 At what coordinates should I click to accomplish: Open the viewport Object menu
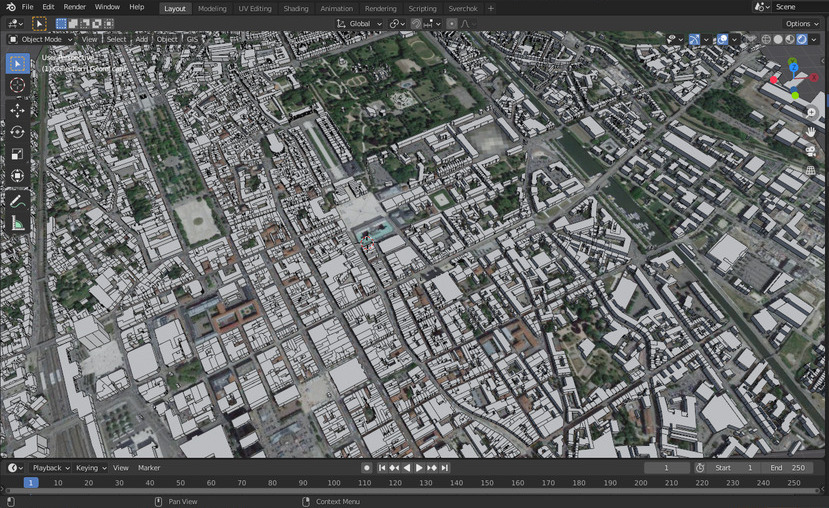point(167,40)
